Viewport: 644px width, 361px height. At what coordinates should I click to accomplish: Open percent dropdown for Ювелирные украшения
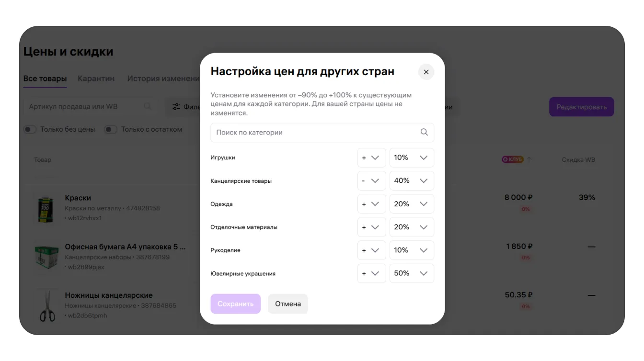pos(412,273)
